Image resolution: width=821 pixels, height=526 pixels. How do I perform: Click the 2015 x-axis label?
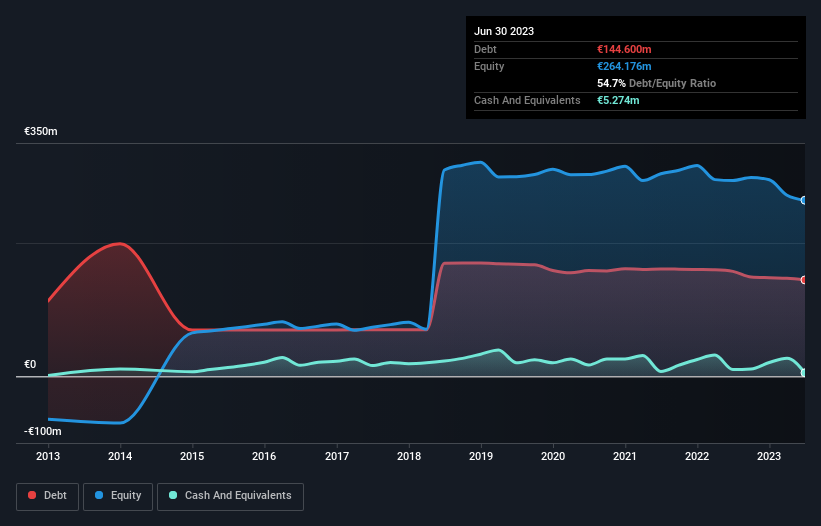(192, 456)
